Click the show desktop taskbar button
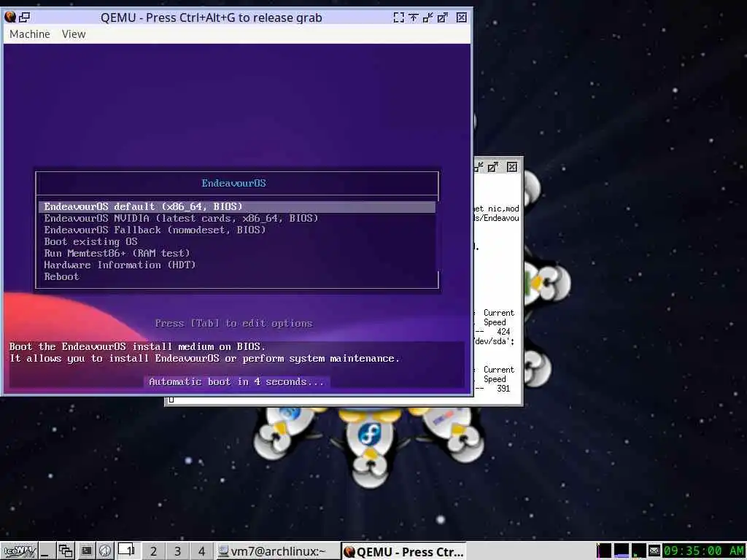 (46, 551)
